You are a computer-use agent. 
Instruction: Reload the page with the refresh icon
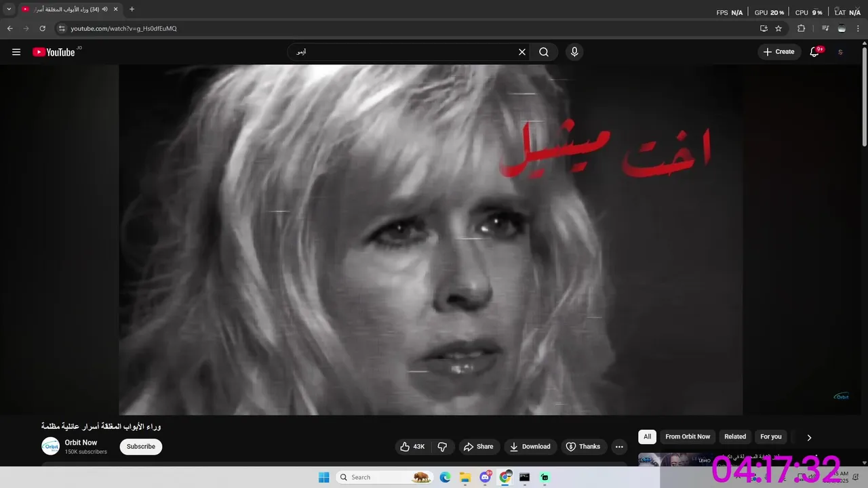pyautogui.click(x=42, y=28)
